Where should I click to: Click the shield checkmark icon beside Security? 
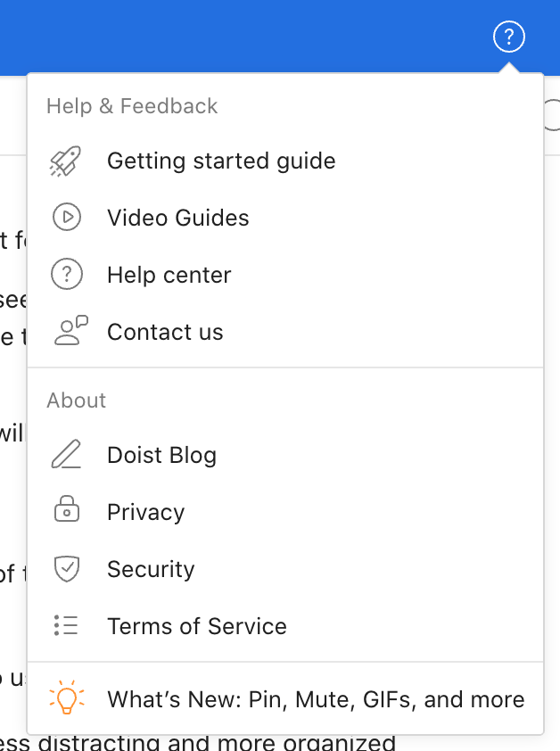66,569
